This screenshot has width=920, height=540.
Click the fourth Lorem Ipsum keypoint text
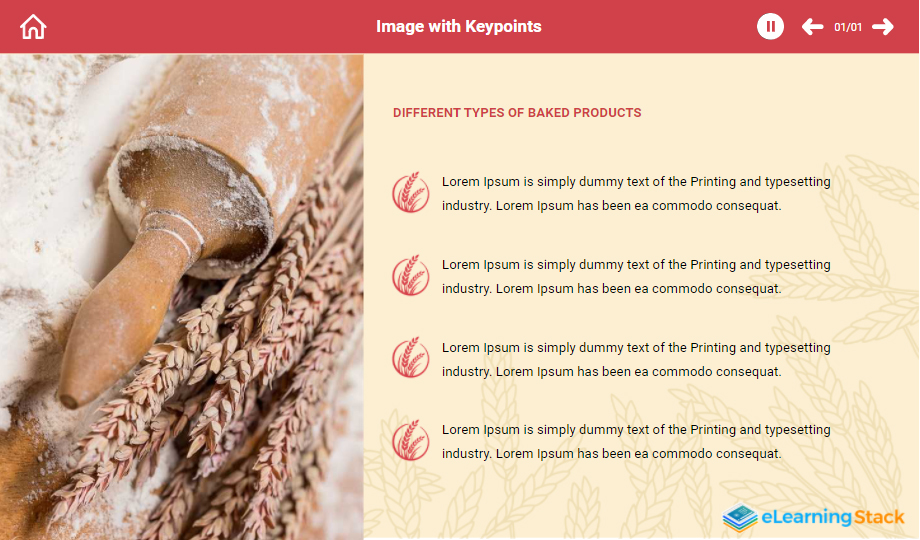(x=636, y=441)
